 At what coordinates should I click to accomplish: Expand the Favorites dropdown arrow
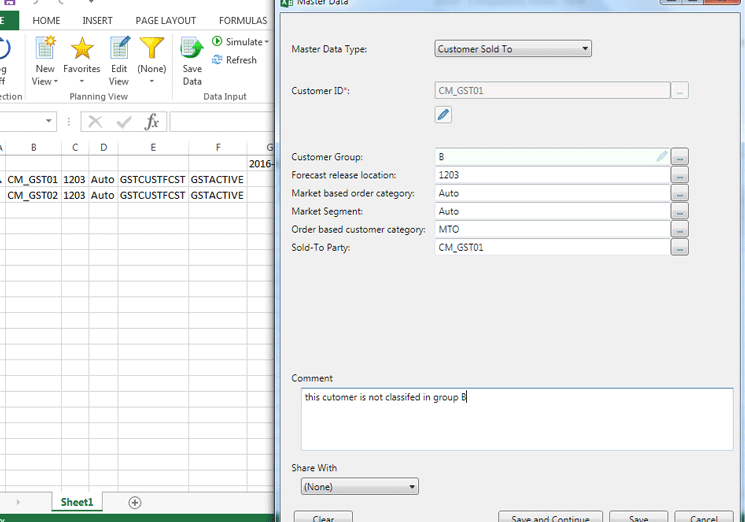pyautogui.click(x=82, y=81)
